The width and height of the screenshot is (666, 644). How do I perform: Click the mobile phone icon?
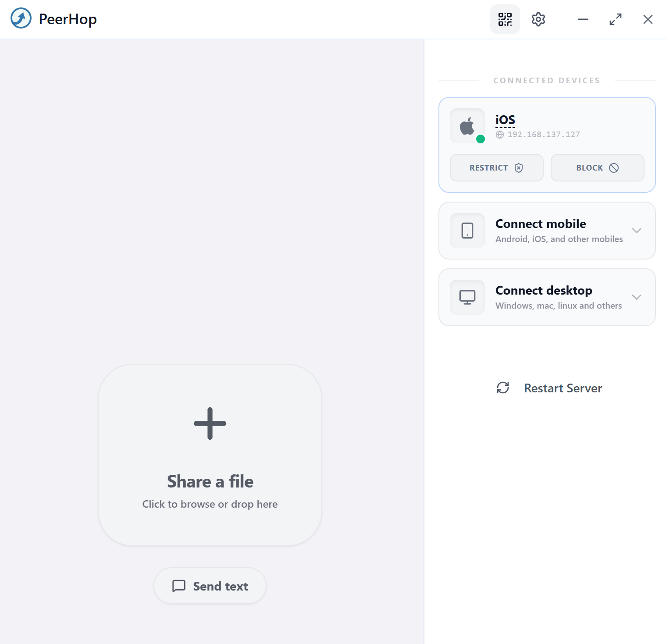(467, 231)
